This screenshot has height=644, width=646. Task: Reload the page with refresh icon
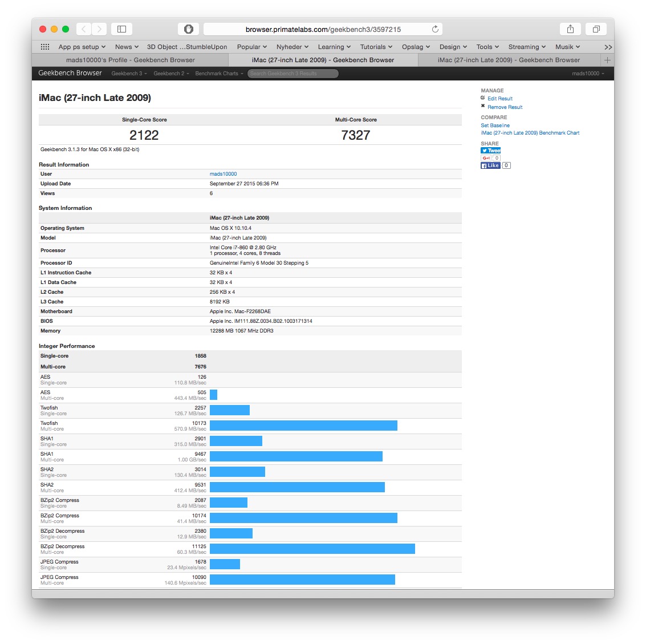coord(435,29)
